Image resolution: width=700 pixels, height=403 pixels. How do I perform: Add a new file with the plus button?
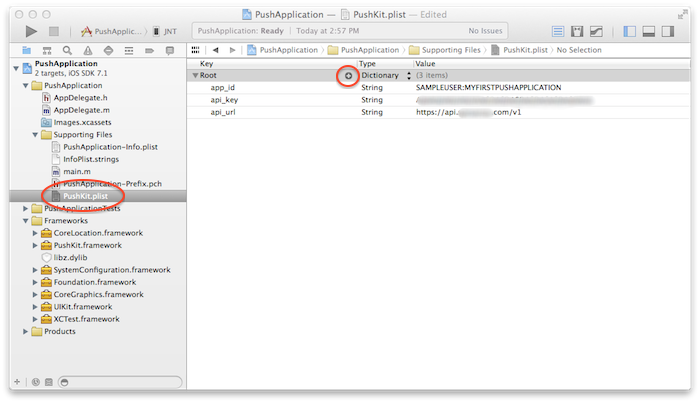[17, 382]
